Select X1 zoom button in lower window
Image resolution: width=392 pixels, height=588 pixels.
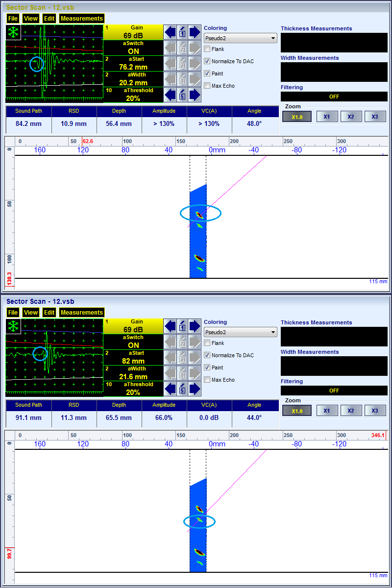326,411
